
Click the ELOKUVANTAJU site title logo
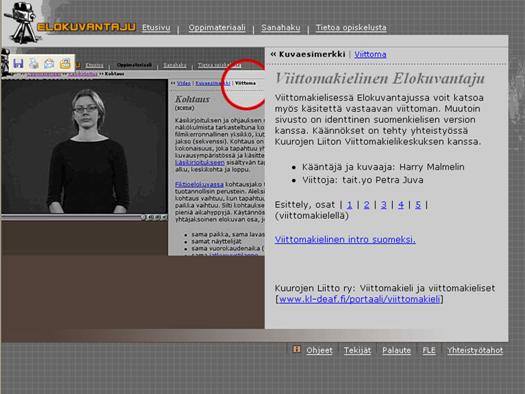(x=86, y=27)
